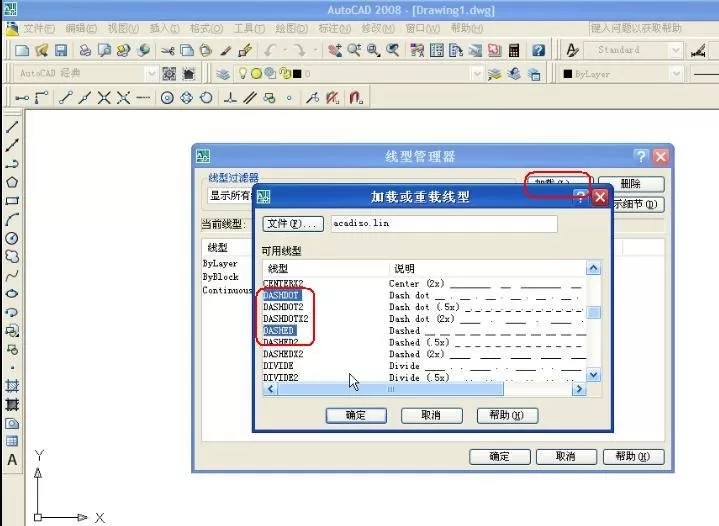The height and width of the screenshot is (526, 719).
Task: Confirm with 确定 in load linetype dialog
Action: coord(356,415)
